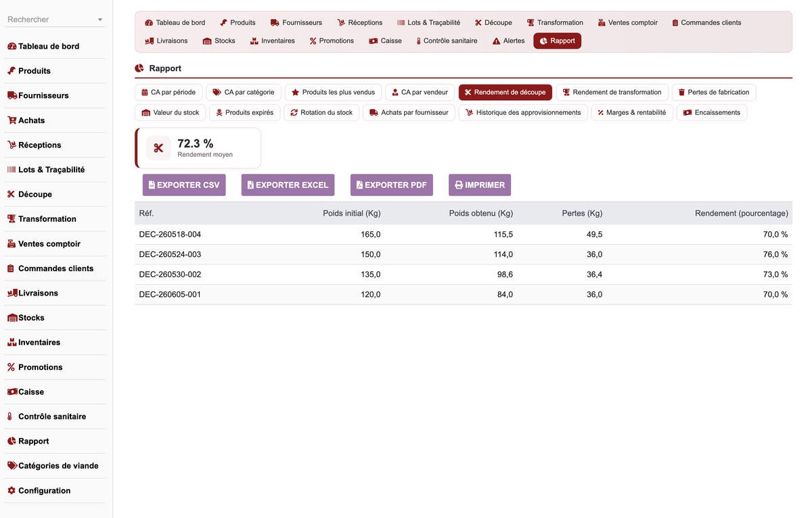812x518 pixels.
Task: Open Caisse tab in top navigation
Action: [386, 41]
